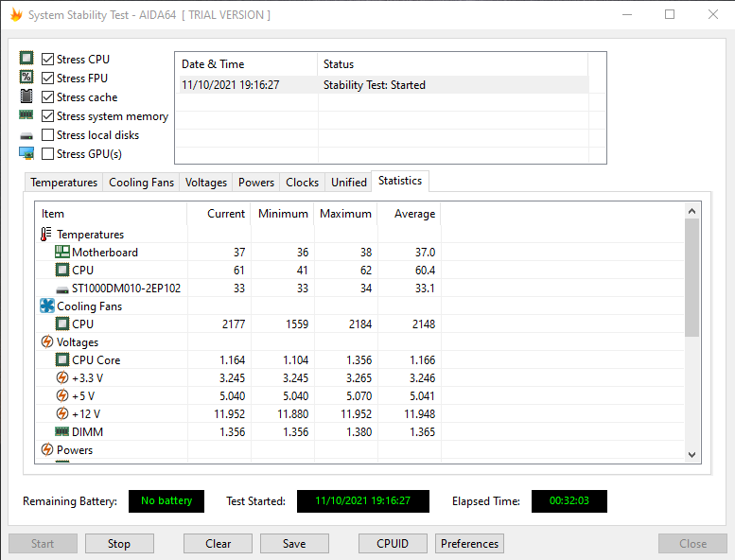Show the Unified tab
The width and height of the screenshot is (735, 560).
click(349, 183)
